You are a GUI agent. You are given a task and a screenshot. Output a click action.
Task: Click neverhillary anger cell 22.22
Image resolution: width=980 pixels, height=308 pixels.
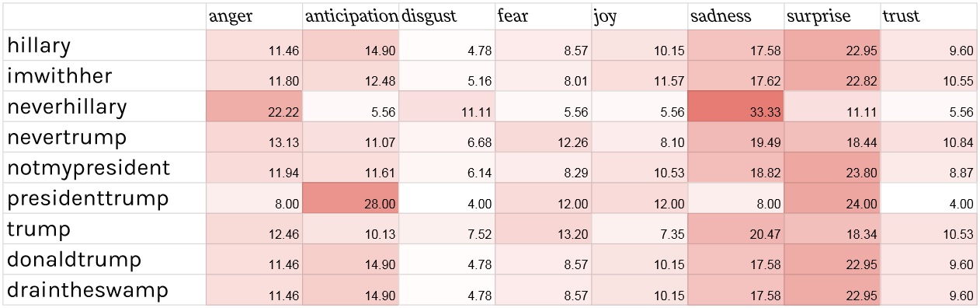pyautogui.click(x=254, y=107)
